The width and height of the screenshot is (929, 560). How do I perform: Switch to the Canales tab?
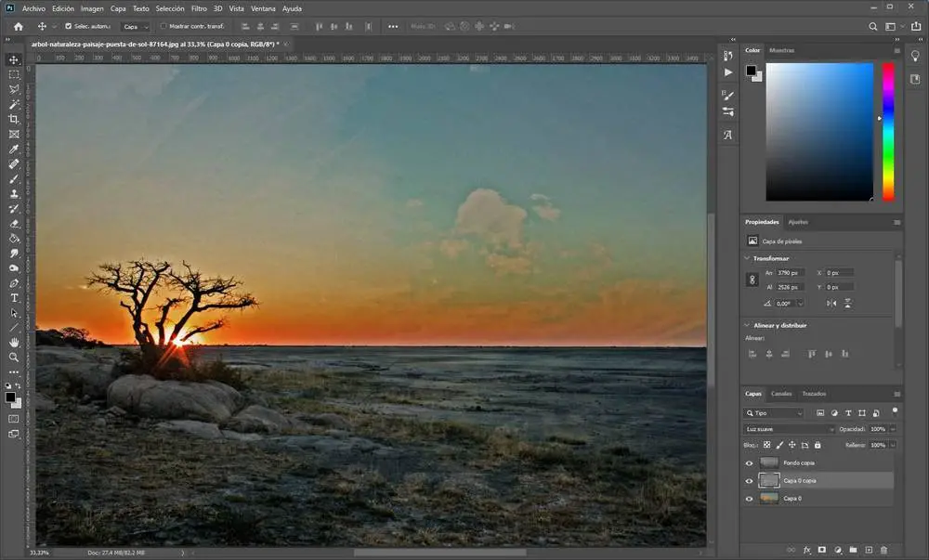(781, 394)
